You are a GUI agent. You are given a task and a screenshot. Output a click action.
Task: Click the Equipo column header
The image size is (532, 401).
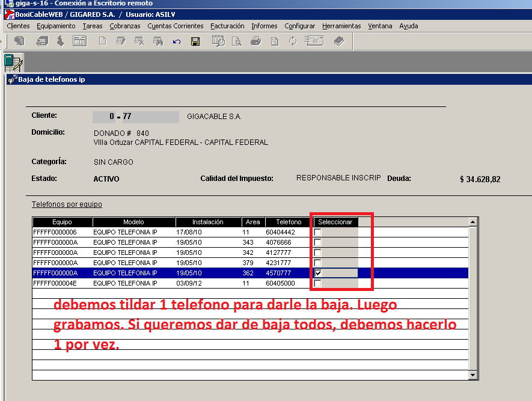coord(62,222)
